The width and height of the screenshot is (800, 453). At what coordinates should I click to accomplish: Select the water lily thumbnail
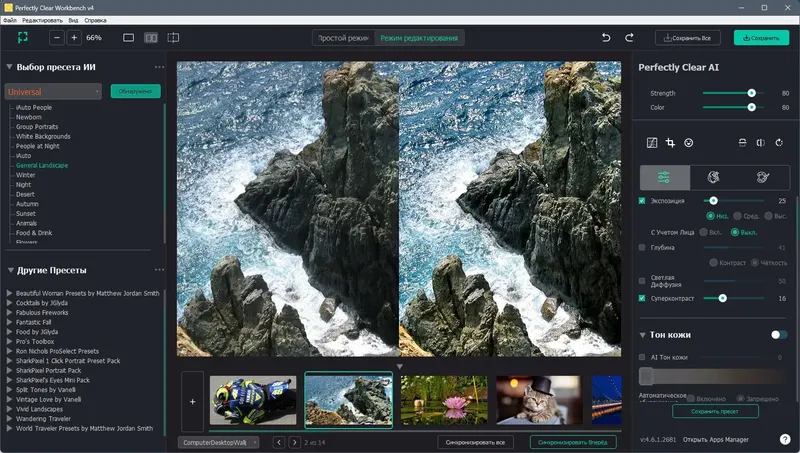[443, 400]
